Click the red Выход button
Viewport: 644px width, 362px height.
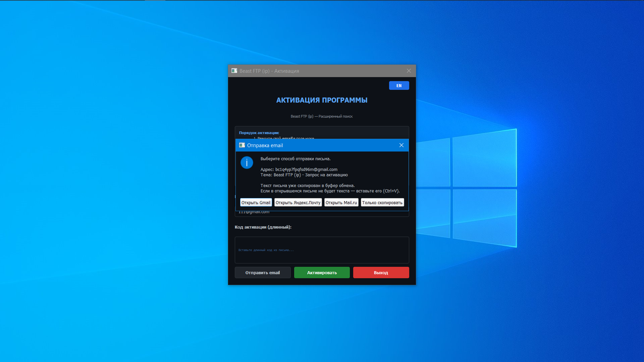(381, 273)
